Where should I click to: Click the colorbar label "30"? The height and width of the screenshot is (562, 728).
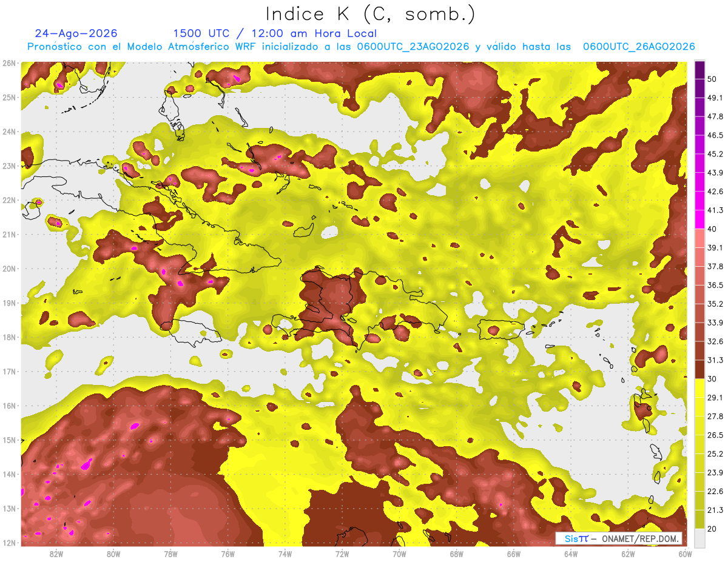coord(713,379)
